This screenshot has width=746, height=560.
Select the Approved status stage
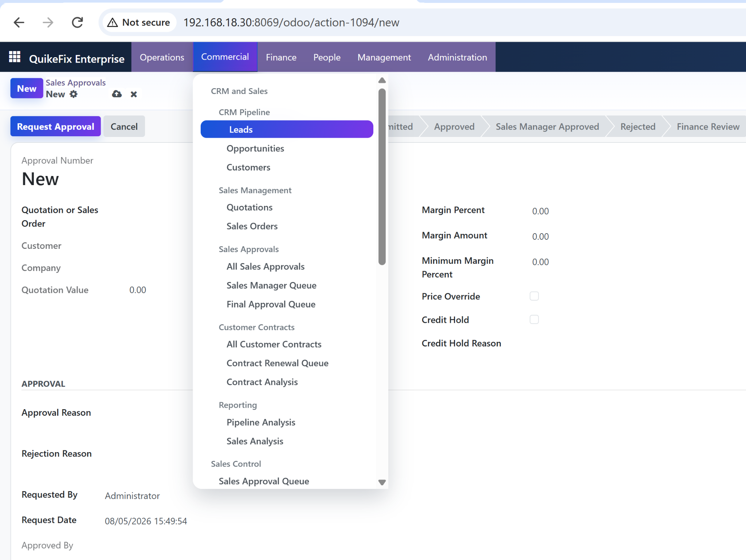[x=454, y=126]
